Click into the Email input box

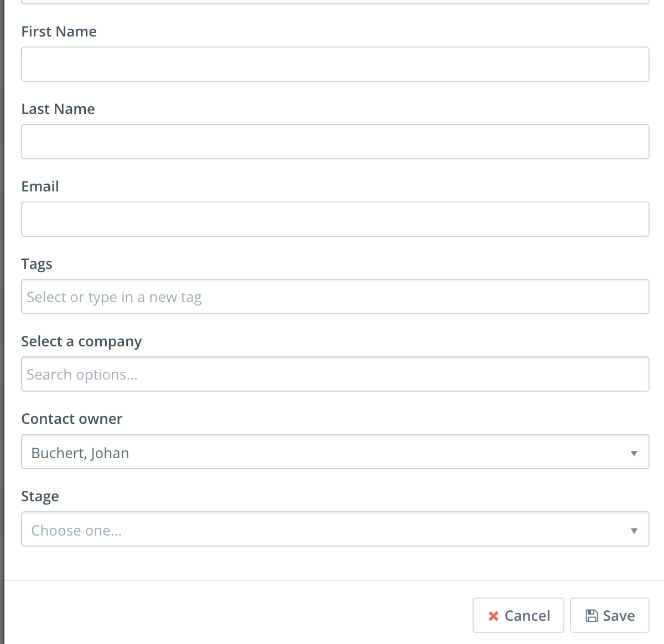click(335, 219)
